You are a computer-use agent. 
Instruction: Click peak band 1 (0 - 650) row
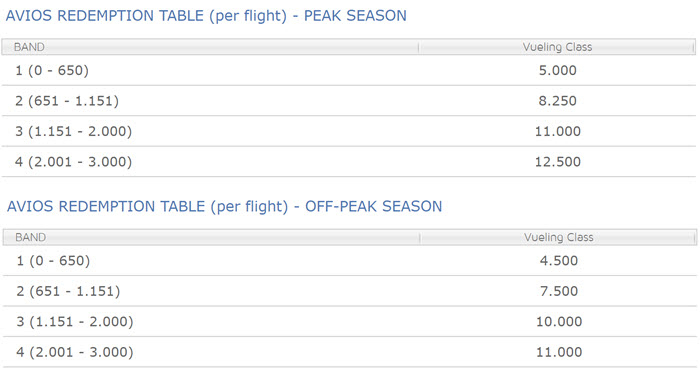349,71
